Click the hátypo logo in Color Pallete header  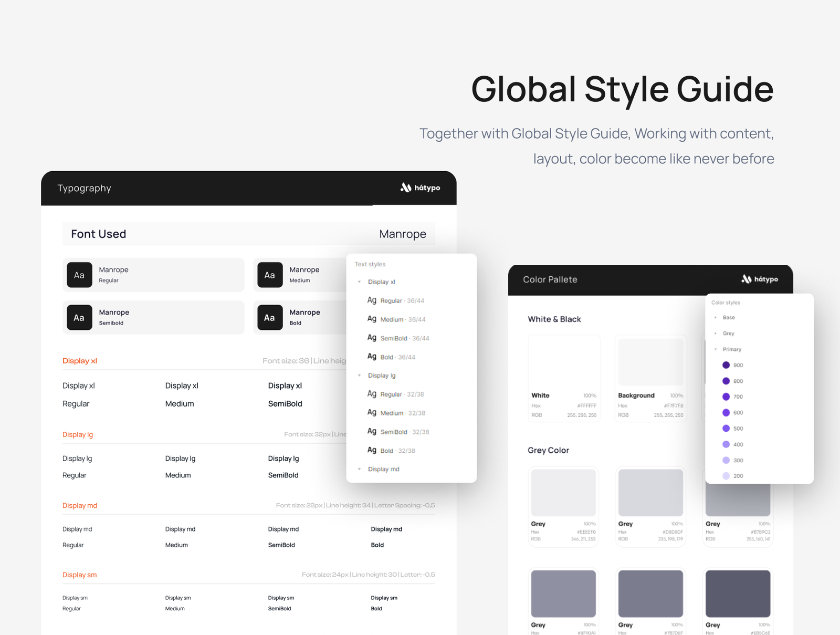pos(759,279)
